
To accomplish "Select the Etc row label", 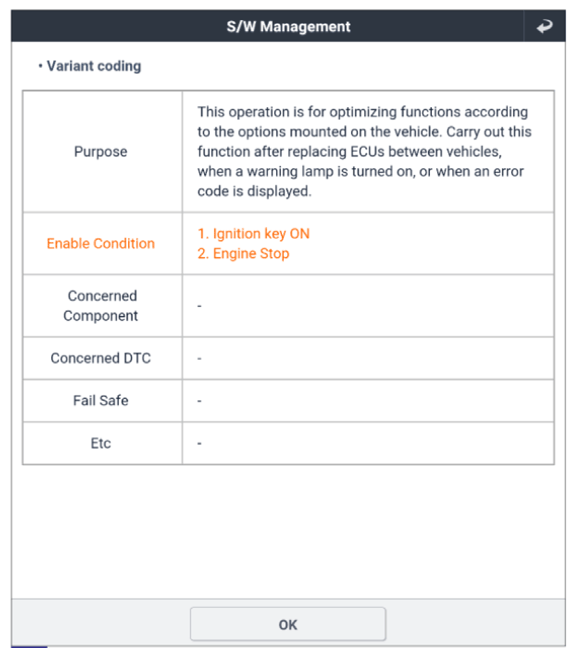I will [101, 443].
